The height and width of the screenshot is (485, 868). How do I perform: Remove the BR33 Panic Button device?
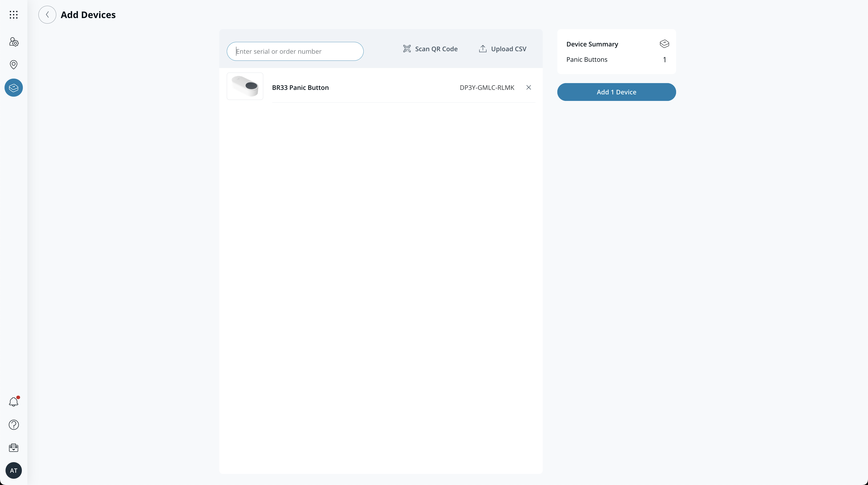pyautogui.click(x=528, y=88)
